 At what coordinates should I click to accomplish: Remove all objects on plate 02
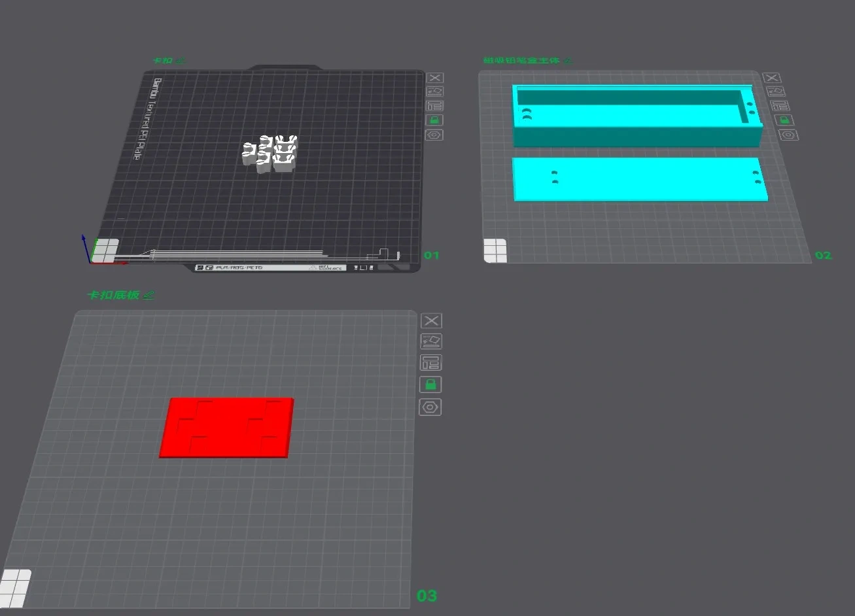pyautogui.click(x=772, y=78)
